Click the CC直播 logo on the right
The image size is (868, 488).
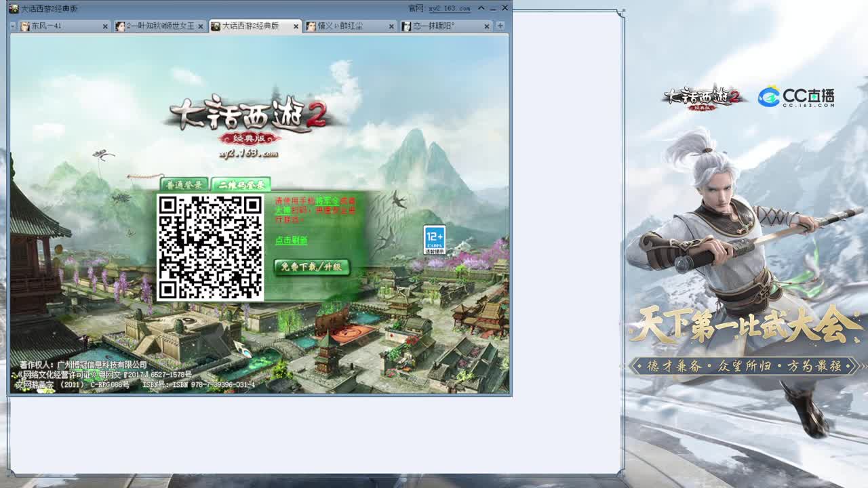[796, 97]
